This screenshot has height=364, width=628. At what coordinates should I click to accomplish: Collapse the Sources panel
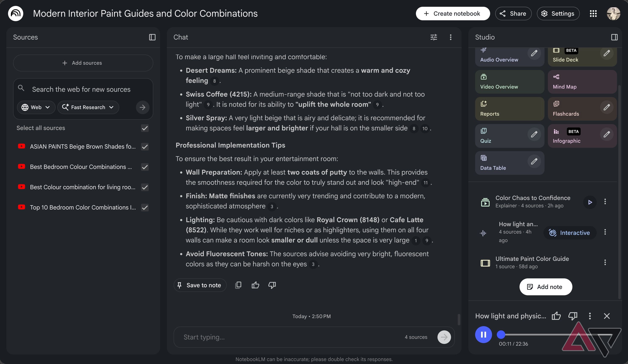click(152, 37)
